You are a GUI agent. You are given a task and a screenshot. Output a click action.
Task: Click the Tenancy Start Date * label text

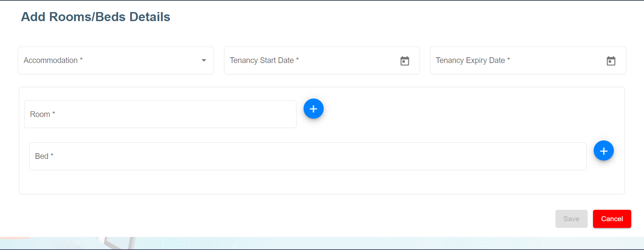pyautogui.click(x=264, y=61)
